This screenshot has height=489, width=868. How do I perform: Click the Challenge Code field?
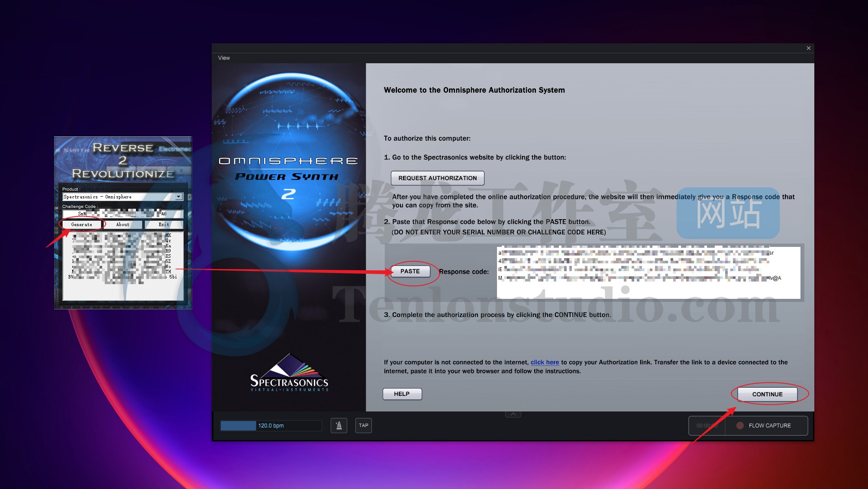[123, 214]
